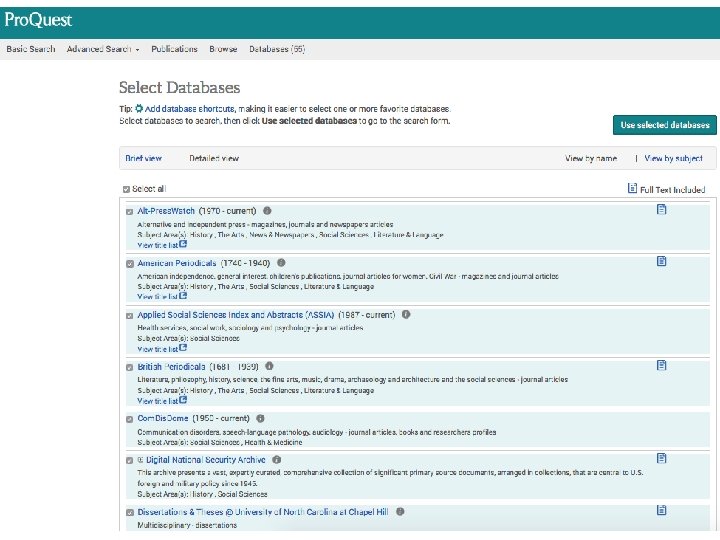720x540 pixels.
Task: Click external link icon for ASSIA title list
Action: point(183,348)
